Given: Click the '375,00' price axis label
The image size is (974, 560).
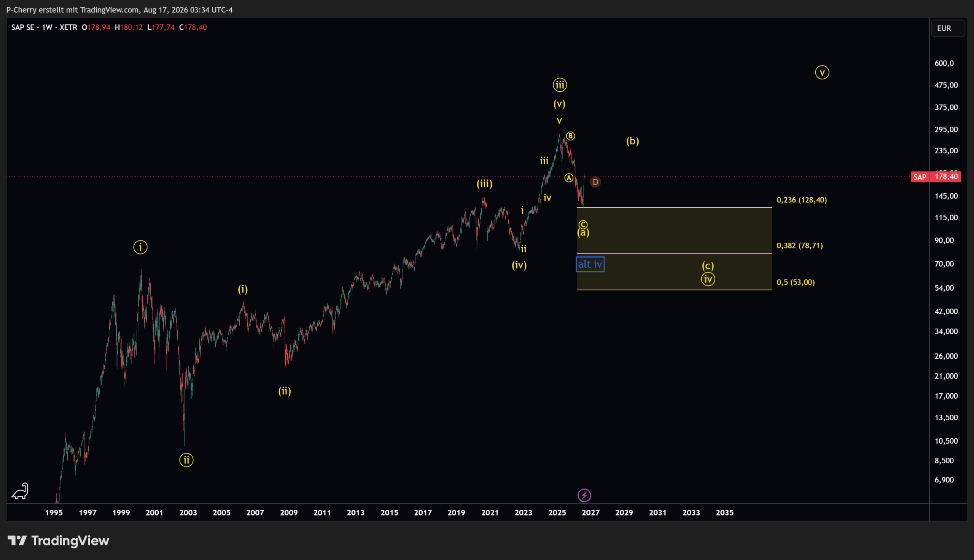Looking at the screenshot, I should (946, 107).
